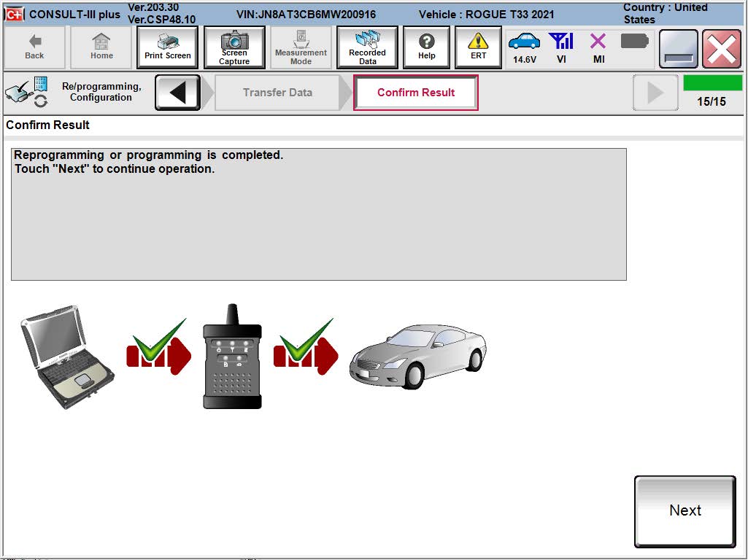This screenshot has height=560, width=748.
Task: Select the Confirm Result step tab
Action: click(x=415, y=93)
